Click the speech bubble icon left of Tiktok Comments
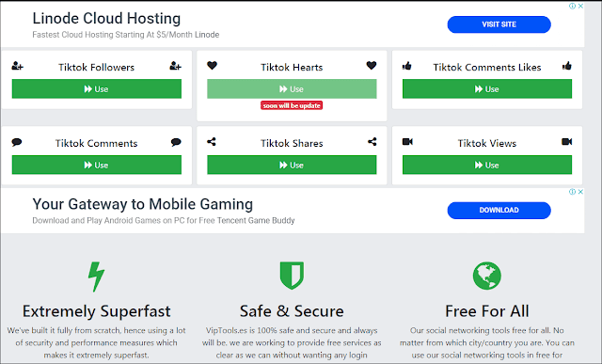Screen dimensions: 602x364 [x=17, y=142]
